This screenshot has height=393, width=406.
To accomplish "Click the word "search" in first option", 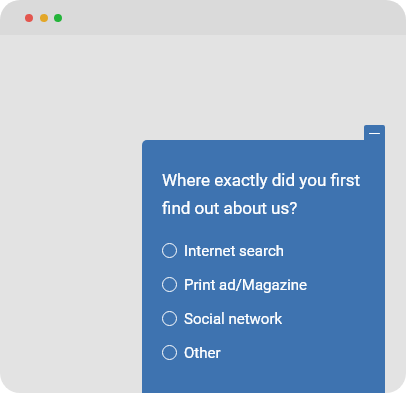I will point(261,251).
